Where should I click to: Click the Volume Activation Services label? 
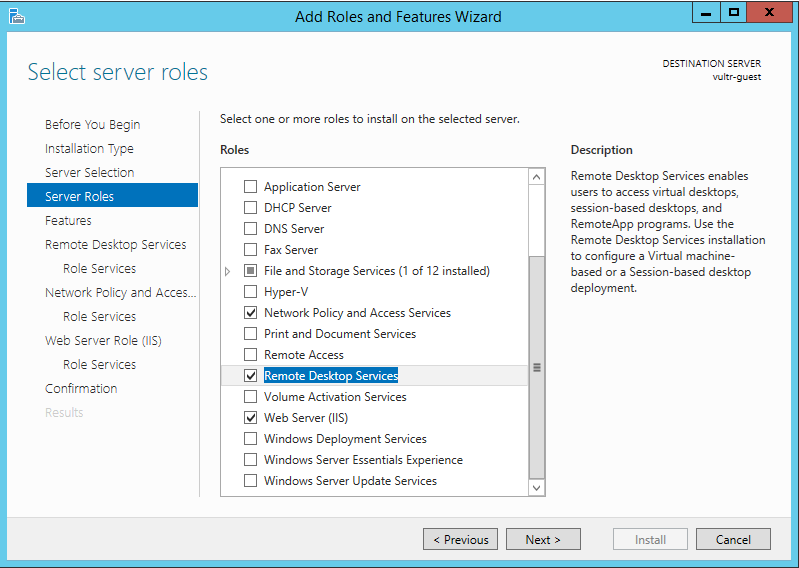[x=335, y=397]
